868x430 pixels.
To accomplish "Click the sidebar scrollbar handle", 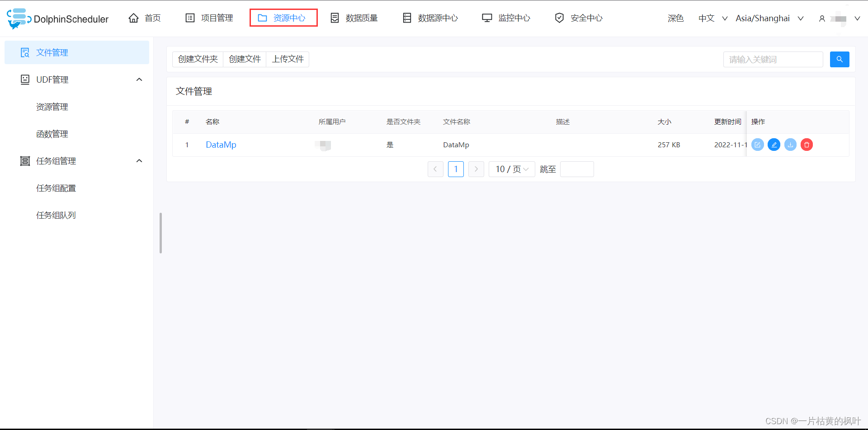I will (x=160, y=233).
